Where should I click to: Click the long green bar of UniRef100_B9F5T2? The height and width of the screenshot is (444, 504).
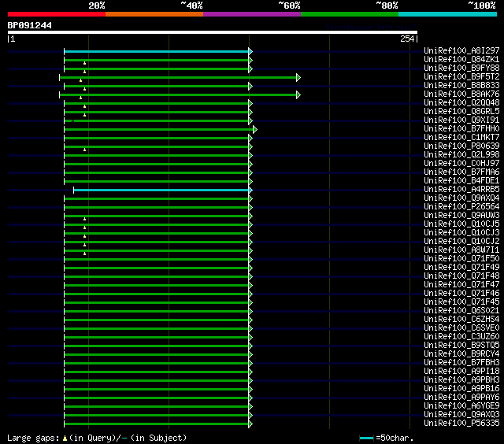[178, 77]
